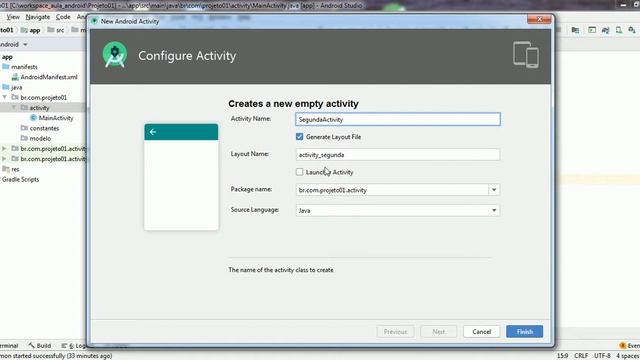Expand the first br.com.projeto01.activity test package
Image resolution: width=640 pixels, height=360 pixels.
(4, 149)
